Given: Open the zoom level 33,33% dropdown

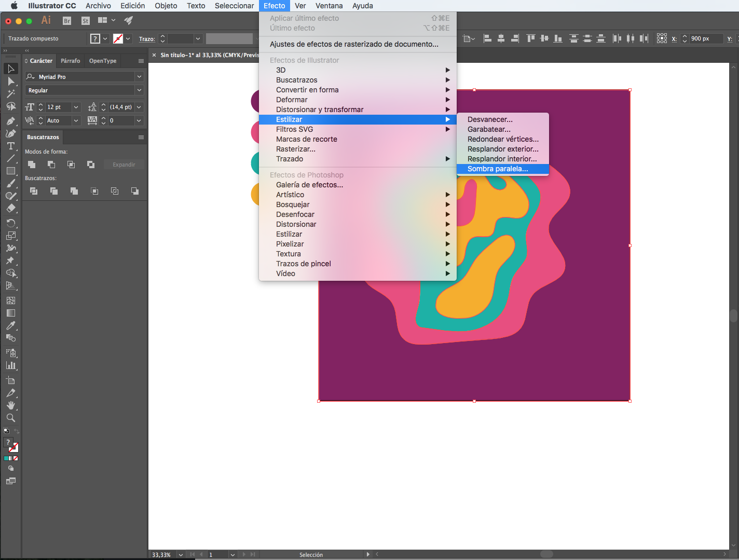Looking at the screenshot, I should tap(181, 555).
